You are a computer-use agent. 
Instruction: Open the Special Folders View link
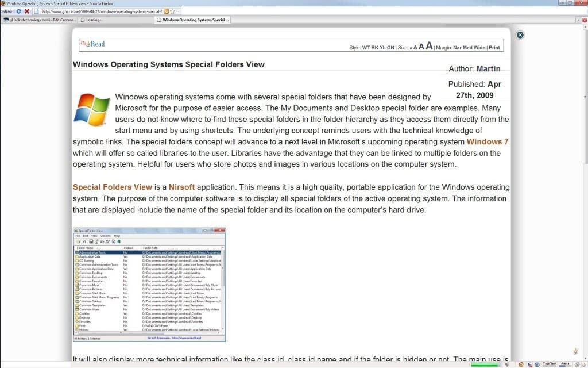pos(113,187)
